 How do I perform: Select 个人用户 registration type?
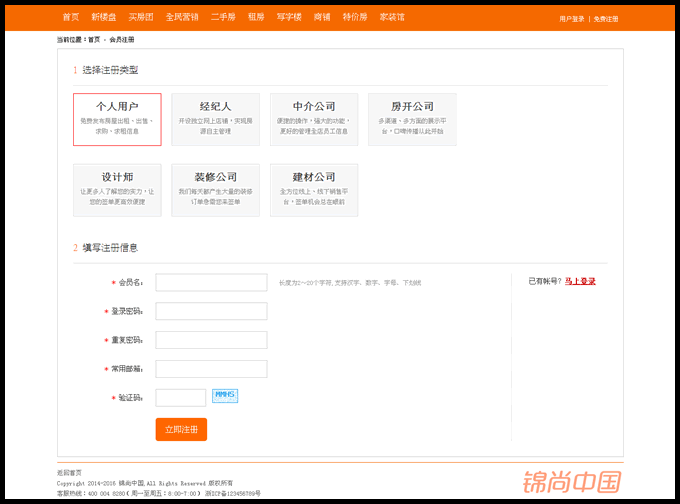(x=117, y=119)
